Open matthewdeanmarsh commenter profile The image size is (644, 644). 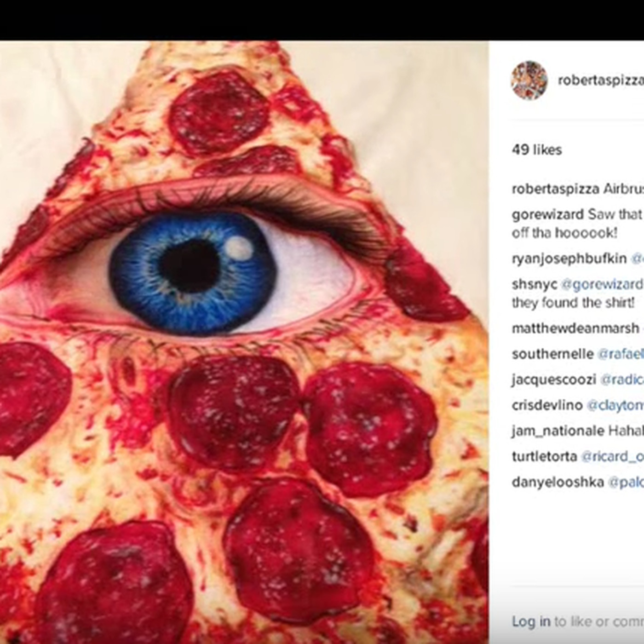575,328
